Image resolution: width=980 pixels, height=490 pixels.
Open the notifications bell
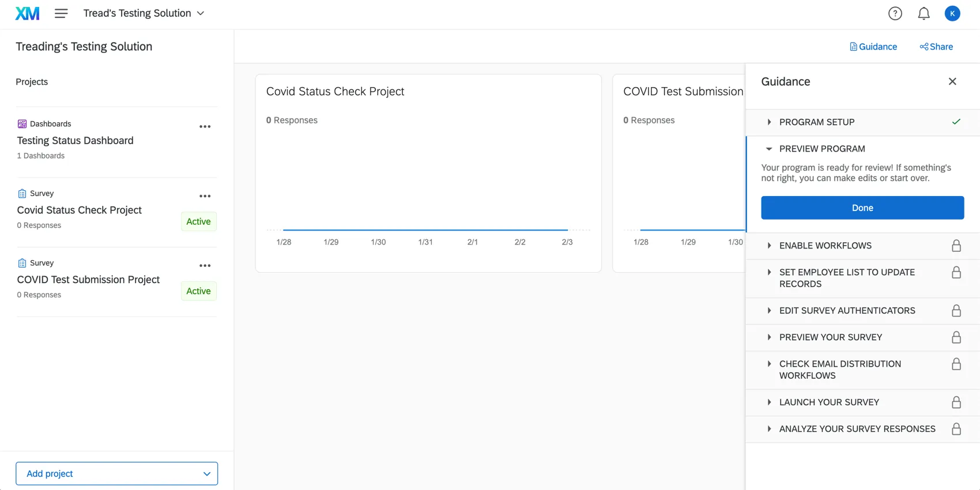tap(924, 13)
